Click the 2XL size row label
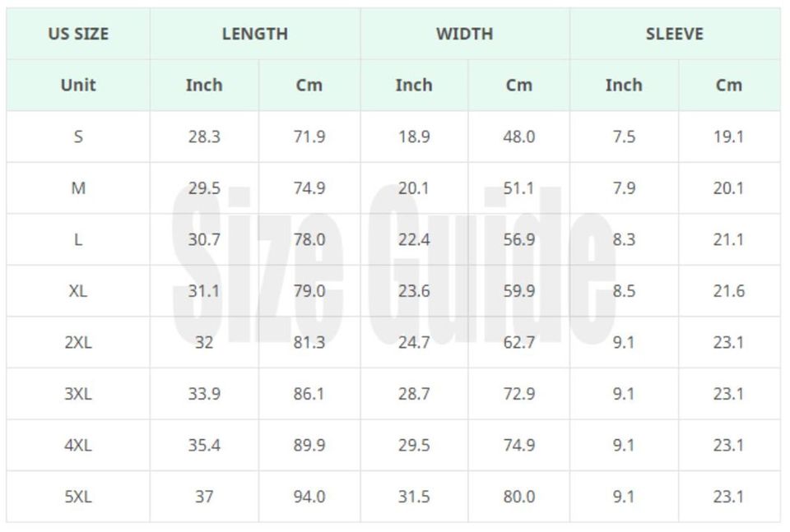790x532 pixels. pyautogui.click(x=78, y=342)
